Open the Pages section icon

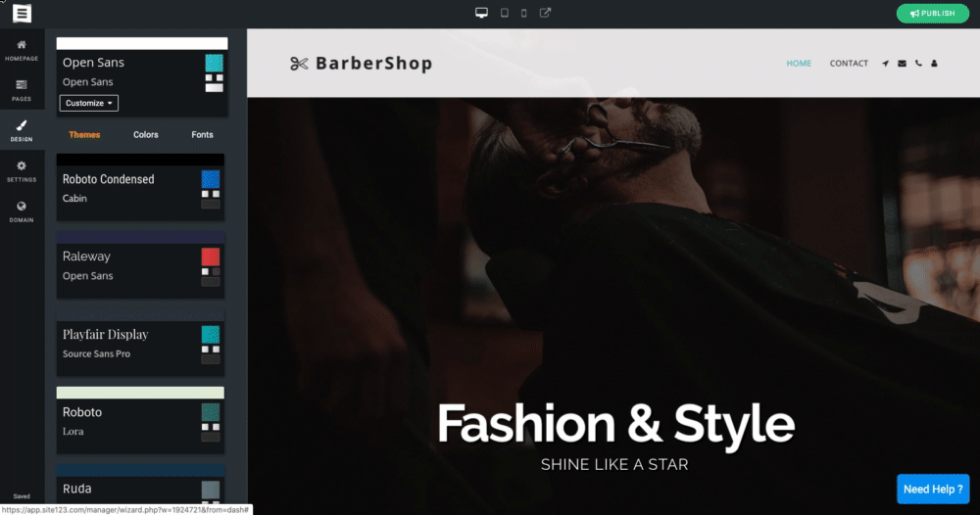pos(22,85)
